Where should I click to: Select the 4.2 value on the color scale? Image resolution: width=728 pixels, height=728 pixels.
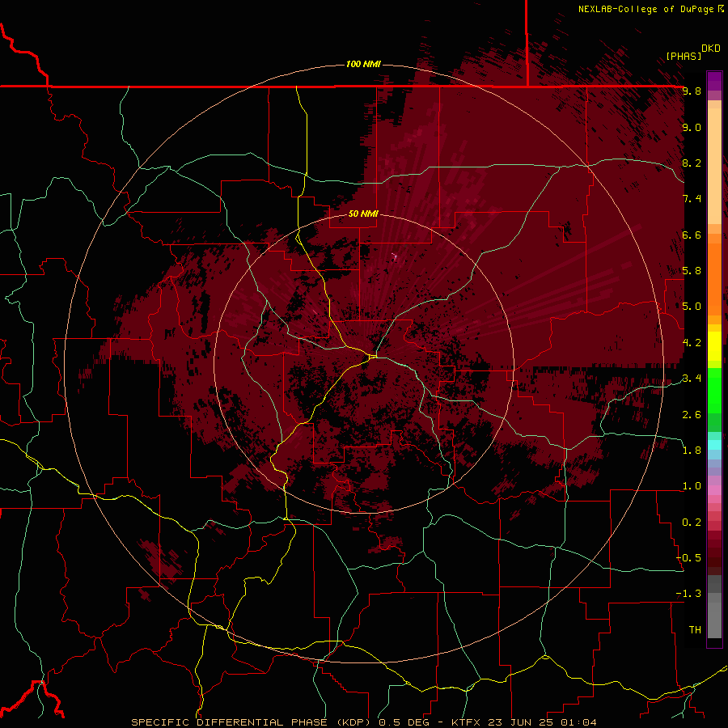[692, 343]
